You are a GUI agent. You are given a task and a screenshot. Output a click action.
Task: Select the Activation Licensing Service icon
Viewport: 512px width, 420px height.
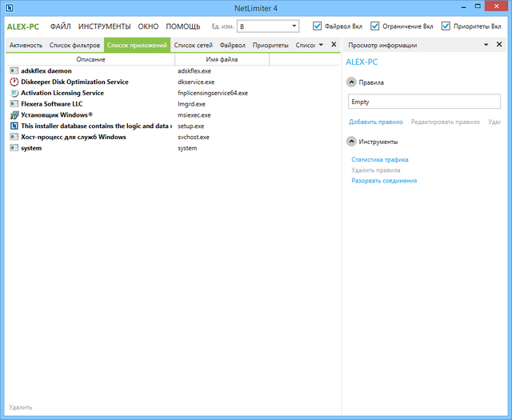pos(14,93)
